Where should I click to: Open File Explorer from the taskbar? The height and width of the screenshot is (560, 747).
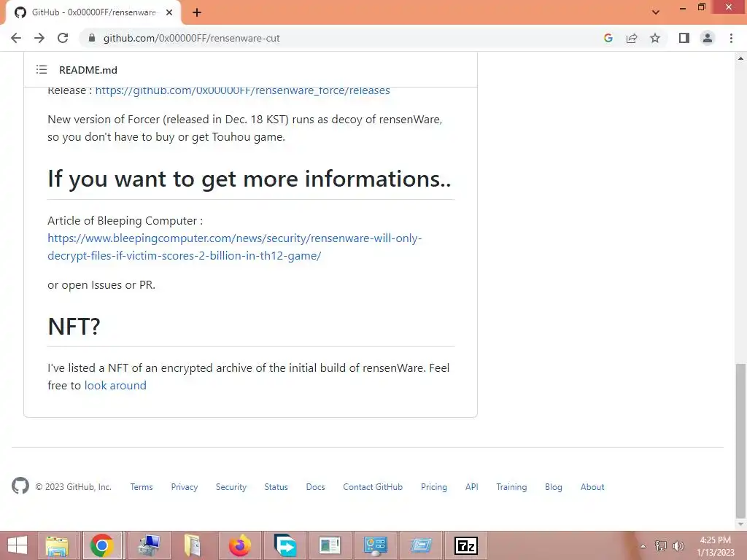(58, 545)
